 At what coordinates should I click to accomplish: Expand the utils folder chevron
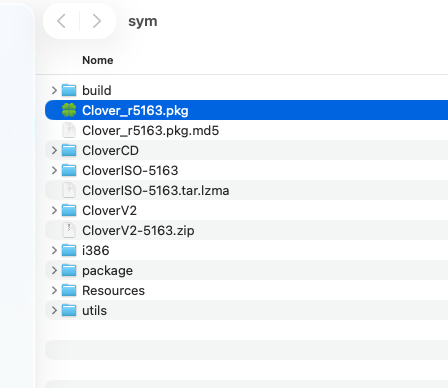(54, 310)
